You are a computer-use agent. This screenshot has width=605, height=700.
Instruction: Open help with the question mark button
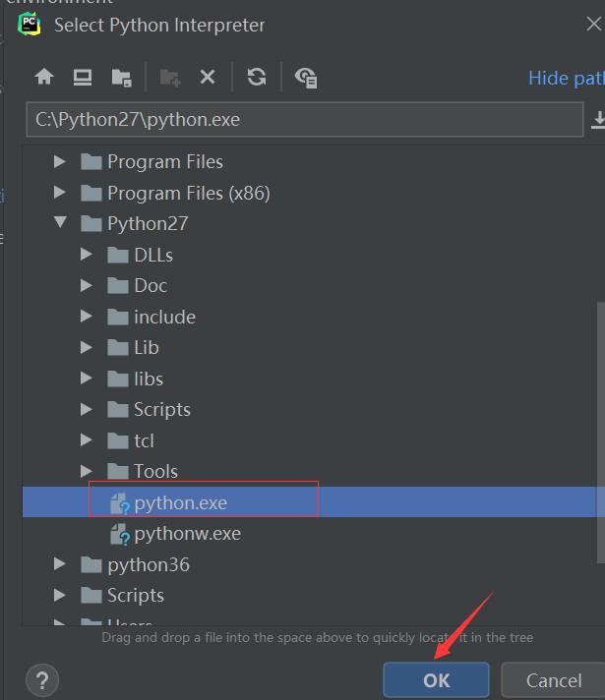[42, 680]
